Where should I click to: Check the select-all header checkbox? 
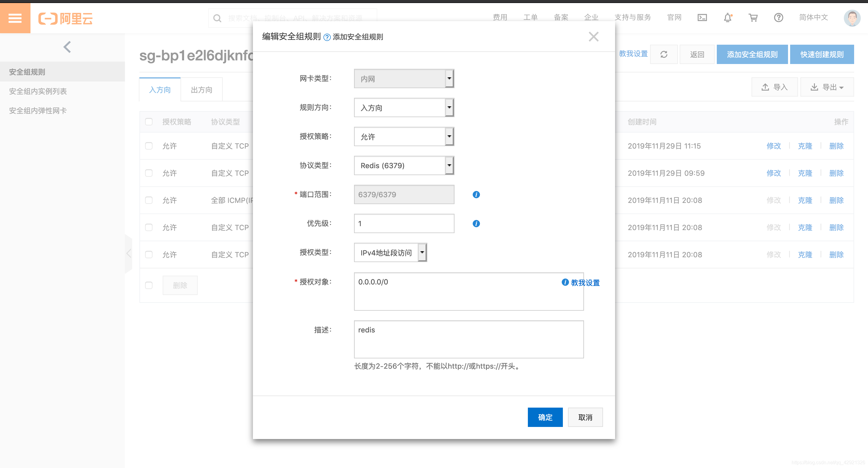point(148,122)
